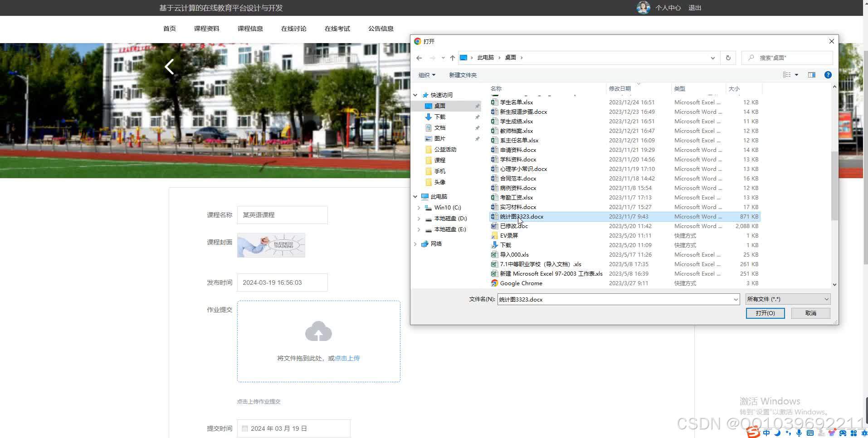Refresh the current folder view
The height and width of the screenshot is (438, 868).
click(x=728, y=58)
